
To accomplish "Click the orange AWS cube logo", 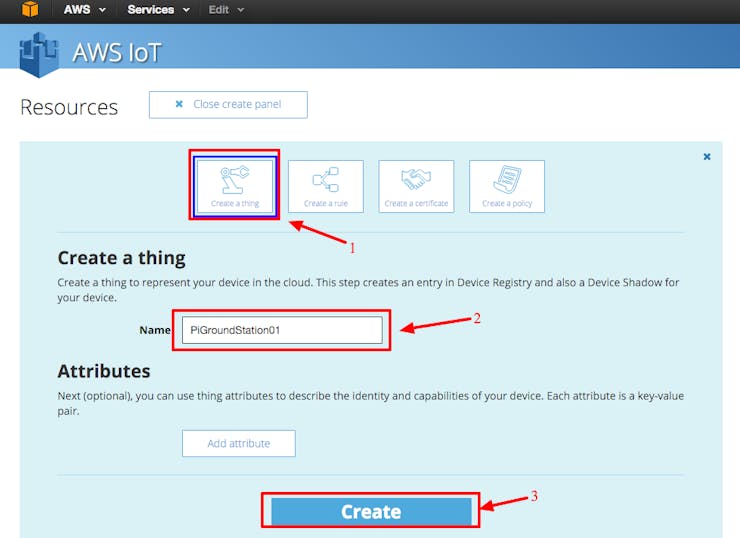I will coord(30,9).
